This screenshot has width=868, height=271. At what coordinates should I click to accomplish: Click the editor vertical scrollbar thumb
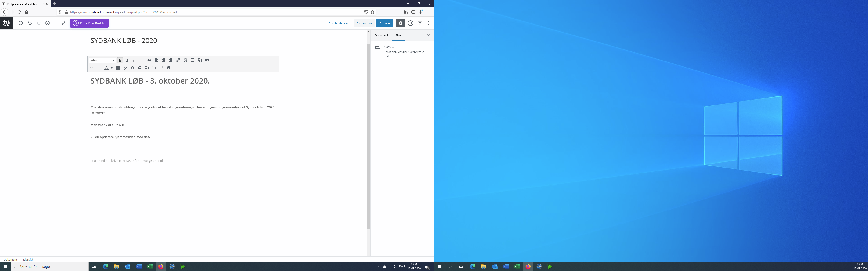tap(369, 136)
